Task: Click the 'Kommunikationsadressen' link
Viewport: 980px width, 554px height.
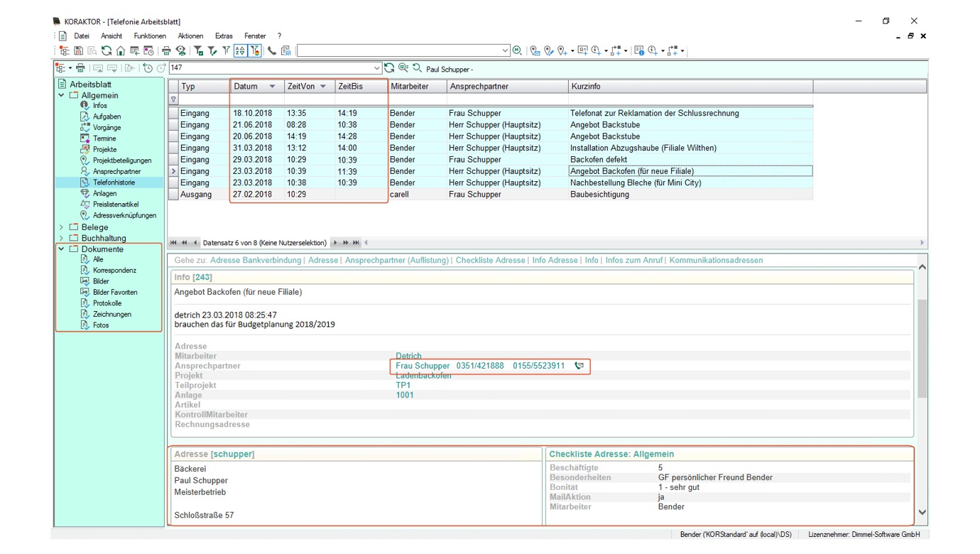Action: point(716,261)
